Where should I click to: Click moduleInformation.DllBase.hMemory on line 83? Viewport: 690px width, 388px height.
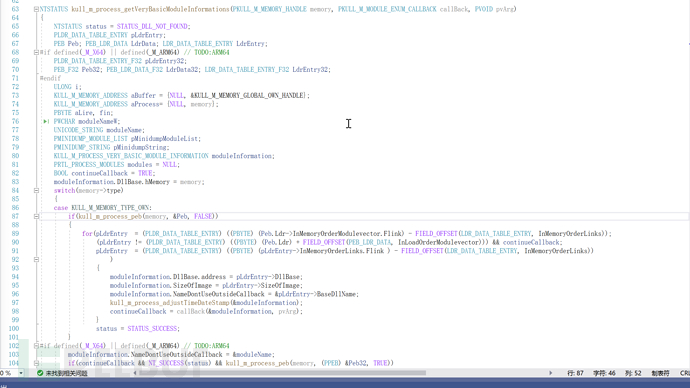point(112,182)
